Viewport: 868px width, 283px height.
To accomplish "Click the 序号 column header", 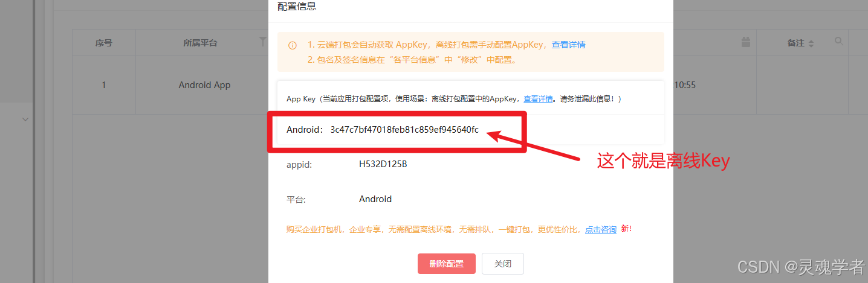I will point(104,43).
